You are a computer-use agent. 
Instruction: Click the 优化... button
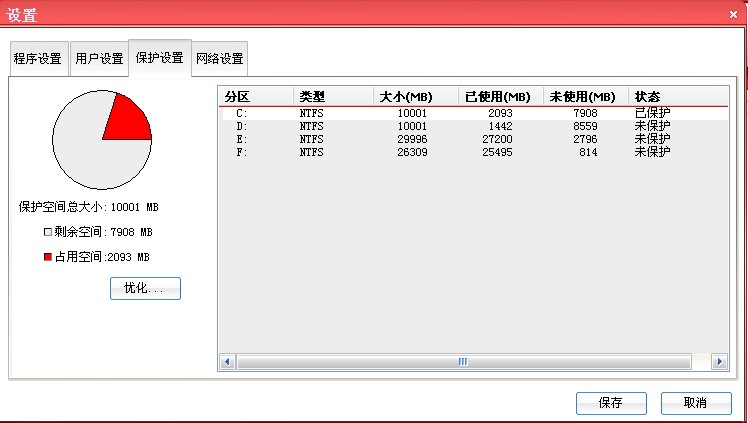[x=145, y=289]
